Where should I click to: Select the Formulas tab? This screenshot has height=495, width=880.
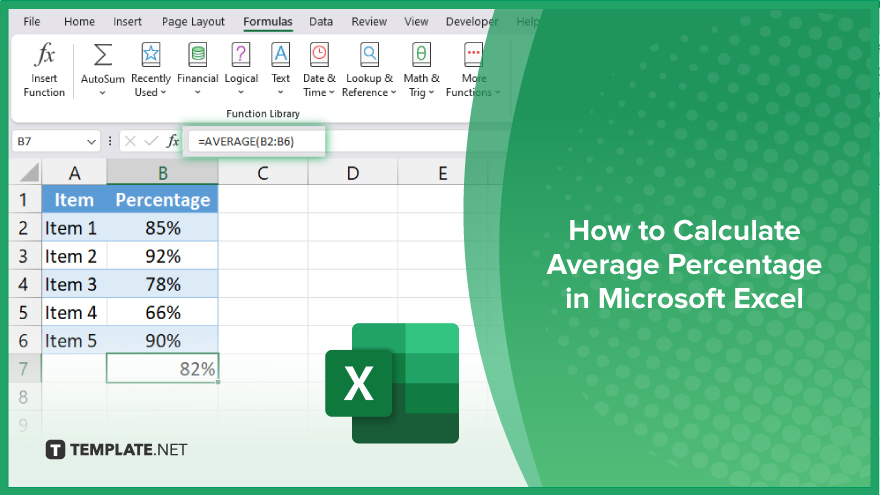click(x=268, y=22)
